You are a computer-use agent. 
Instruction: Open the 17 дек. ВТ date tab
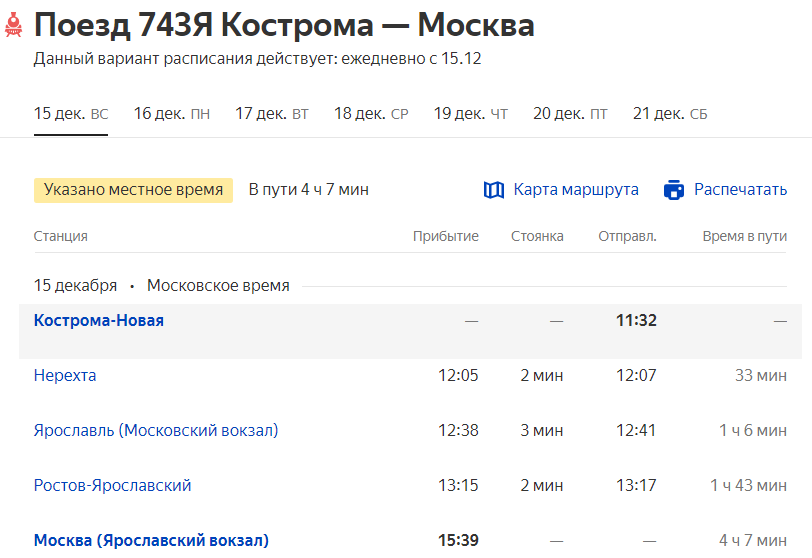tap(272, 114)
